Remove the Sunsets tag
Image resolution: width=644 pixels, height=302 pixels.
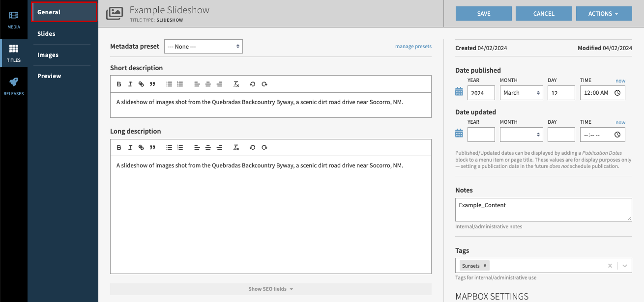tap(485, 265)
